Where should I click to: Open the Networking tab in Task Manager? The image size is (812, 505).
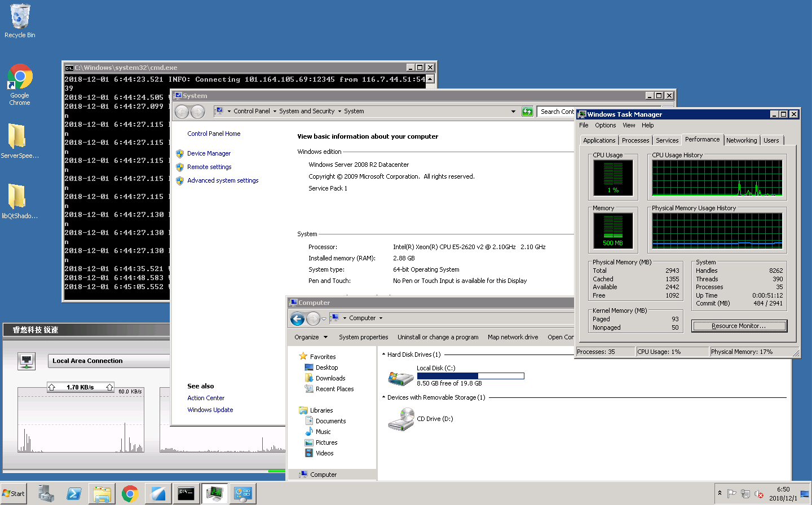coord(741,140)
